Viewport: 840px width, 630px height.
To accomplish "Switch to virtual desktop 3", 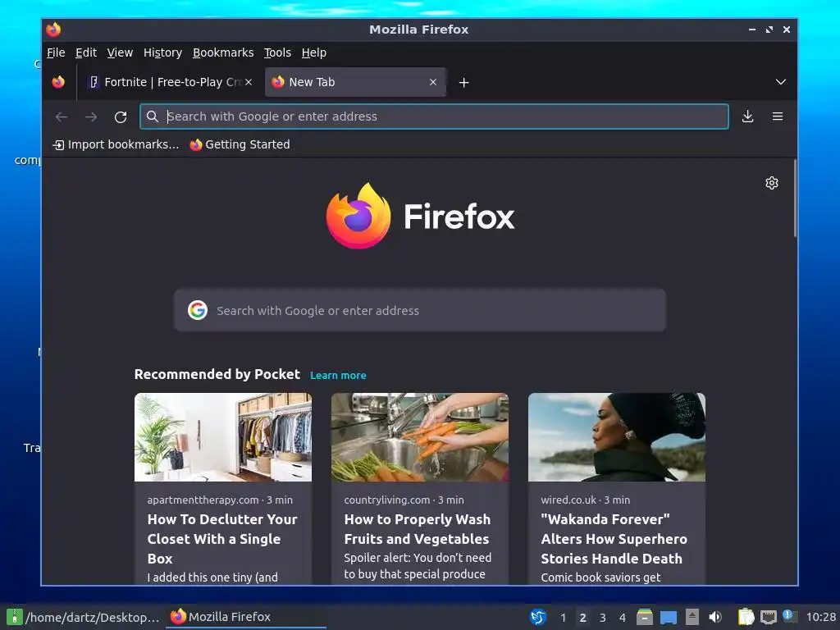I will tap(603, 618).
